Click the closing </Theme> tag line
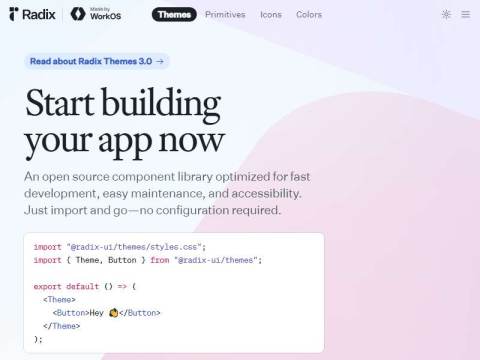 click(x=62, y=326)
